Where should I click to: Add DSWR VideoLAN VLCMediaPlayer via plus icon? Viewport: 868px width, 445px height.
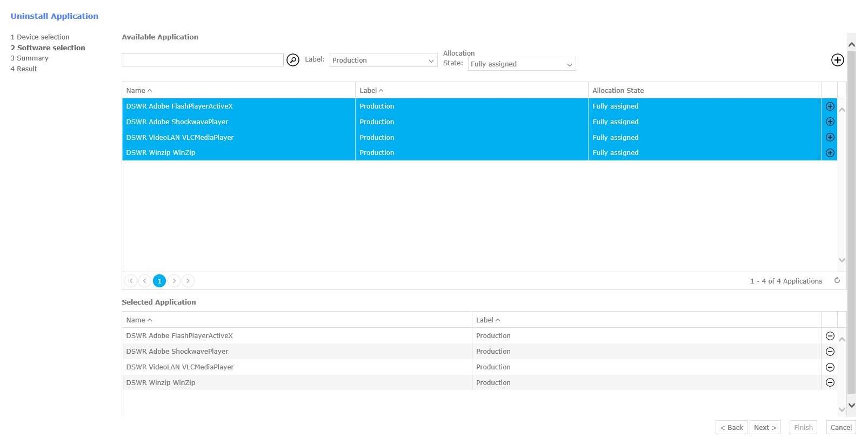coord(830,138)
